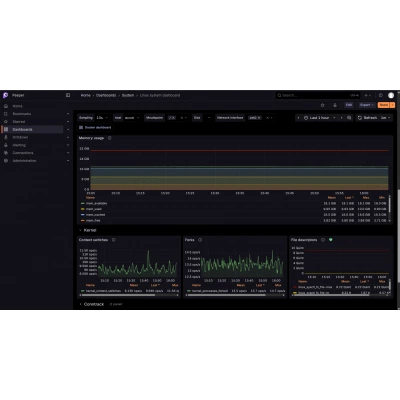400x400 pixels.
Task: Expand the Dashboards sidebar chevron
Action: coord(68,129)
